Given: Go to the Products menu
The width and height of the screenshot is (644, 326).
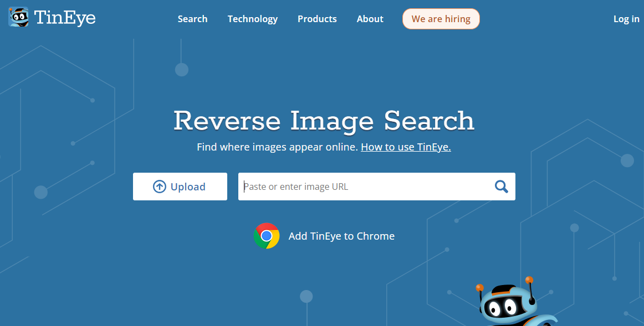Looking at the screenshot, I should 317,19.
